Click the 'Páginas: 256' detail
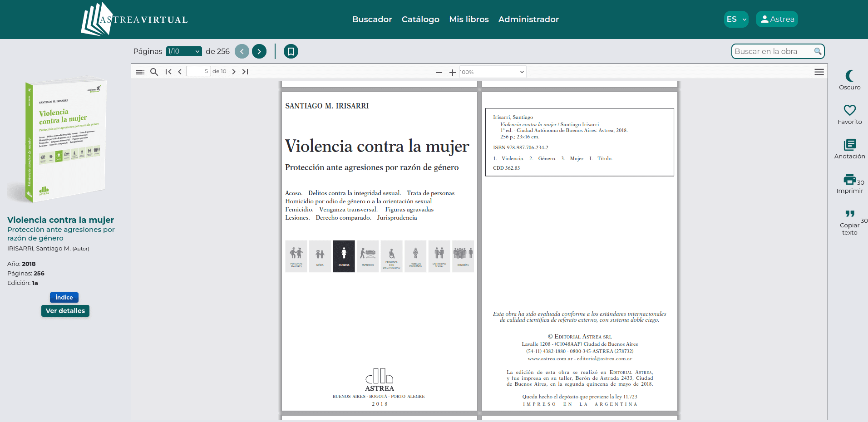This screenshot has height=422, width=868. [26, 273]
